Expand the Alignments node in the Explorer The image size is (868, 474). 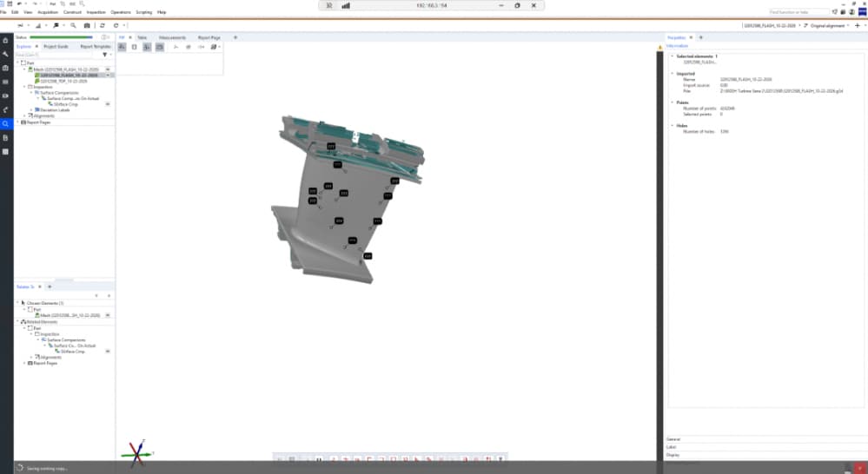[x=25, y=116]
